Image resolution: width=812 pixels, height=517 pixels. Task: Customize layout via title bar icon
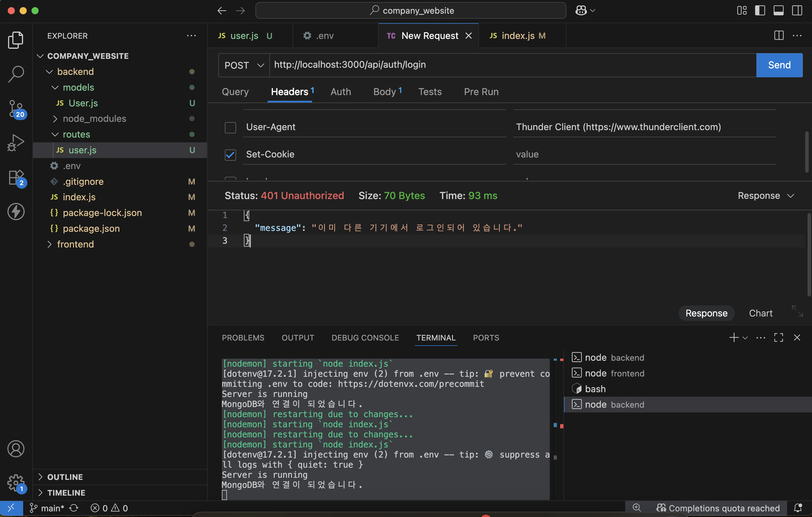[742, 11]
